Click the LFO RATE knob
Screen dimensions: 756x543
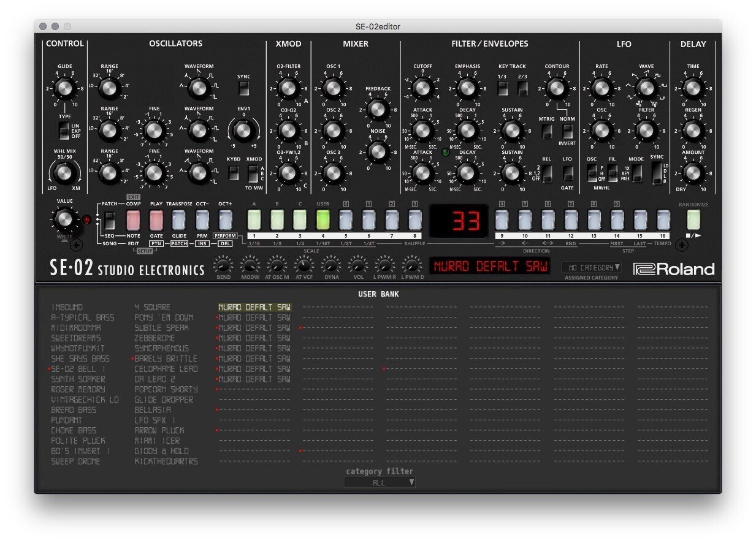click(x=601, y=89)
